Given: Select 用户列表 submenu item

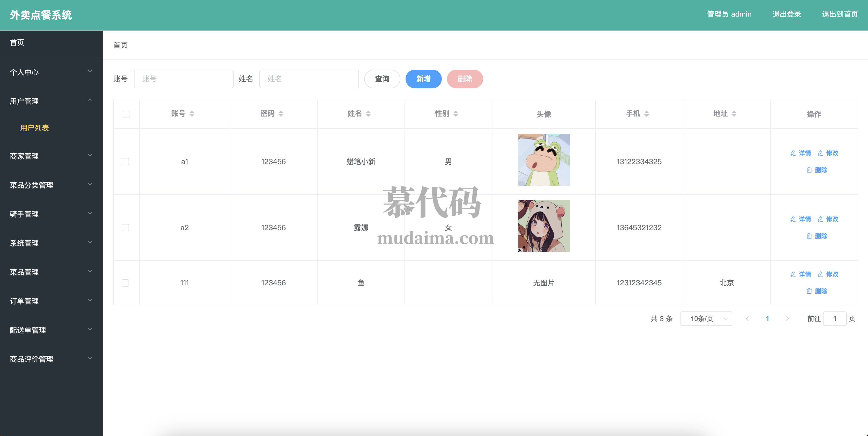Looking at the screenshot, I should [34, 128].
